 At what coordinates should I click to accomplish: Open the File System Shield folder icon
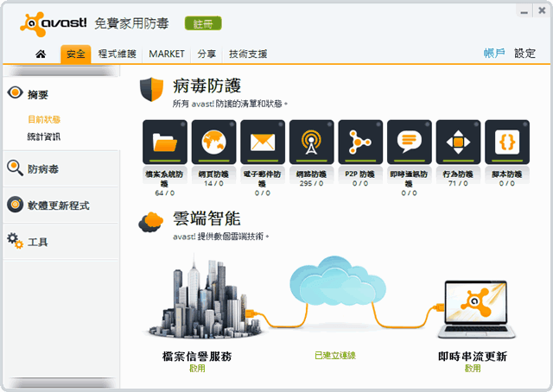tap(165, 142)
